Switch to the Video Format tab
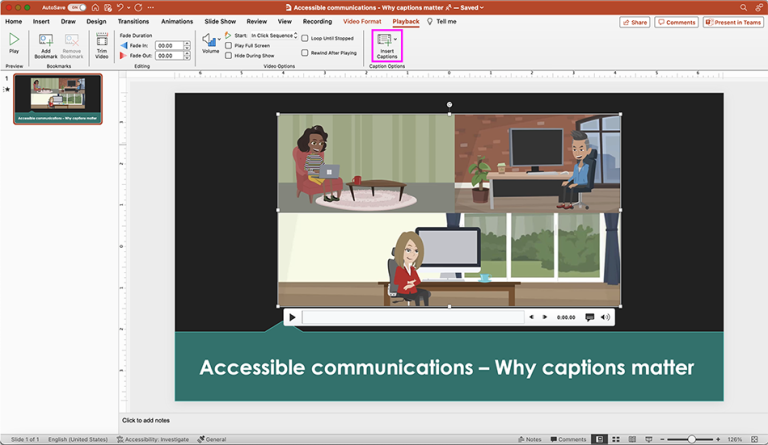This screenshot has height=445, width=768. 361,21
